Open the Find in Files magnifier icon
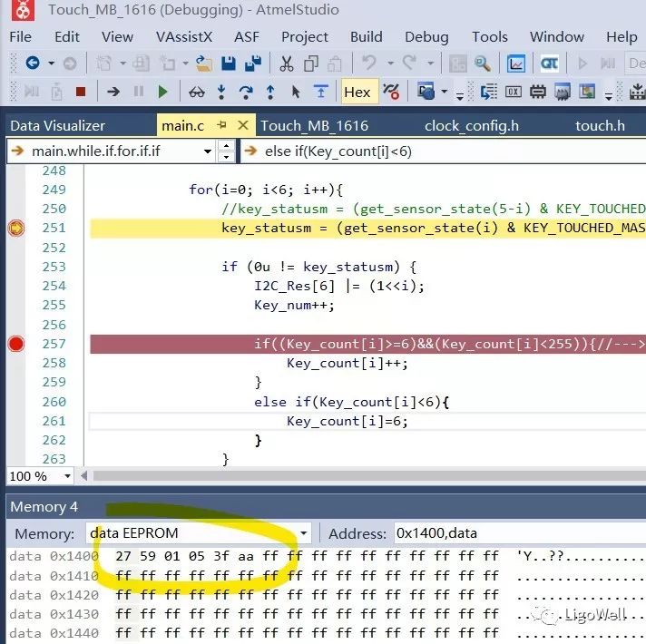This screenshot has height=644, width=646. point(482,63)
